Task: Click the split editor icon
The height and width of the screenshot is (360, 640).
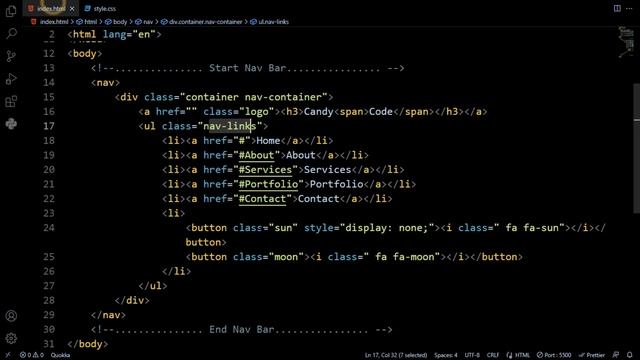Action: click(x=617, y=8)
